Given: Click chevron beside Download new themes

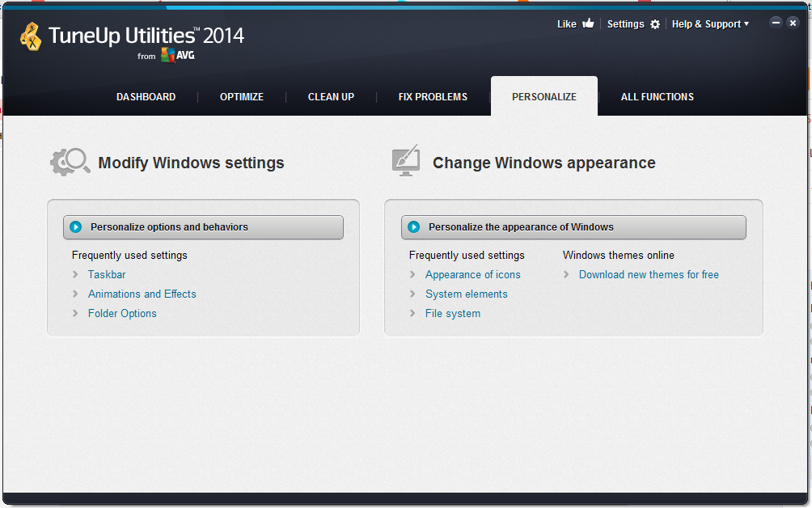Looking at the screenshot, I should click(x=566, y=274).
